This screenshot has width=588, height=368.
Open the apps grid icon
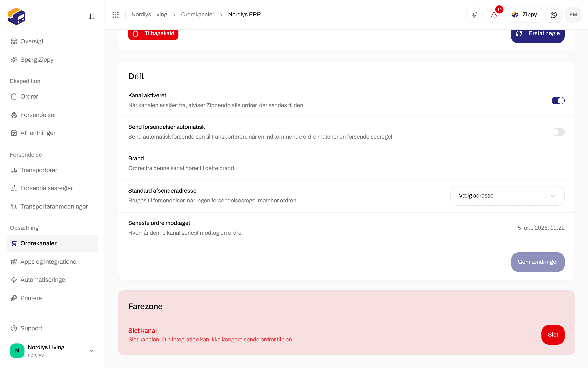tap(116, 15)
